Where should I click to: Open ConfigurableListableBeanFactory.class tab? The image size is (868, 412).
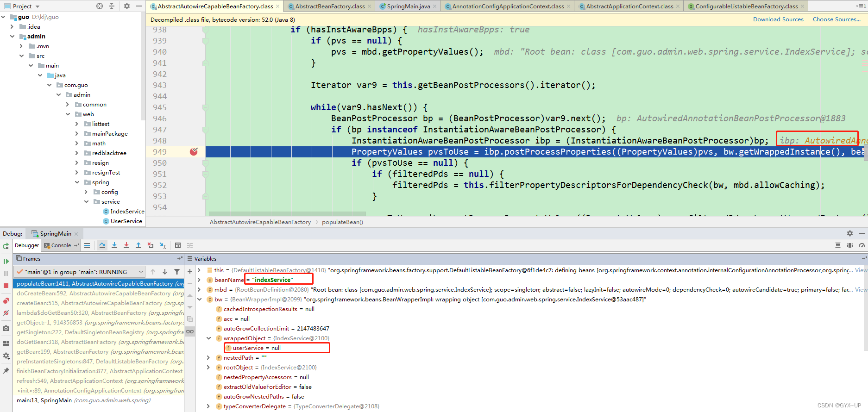pos(746,6)
